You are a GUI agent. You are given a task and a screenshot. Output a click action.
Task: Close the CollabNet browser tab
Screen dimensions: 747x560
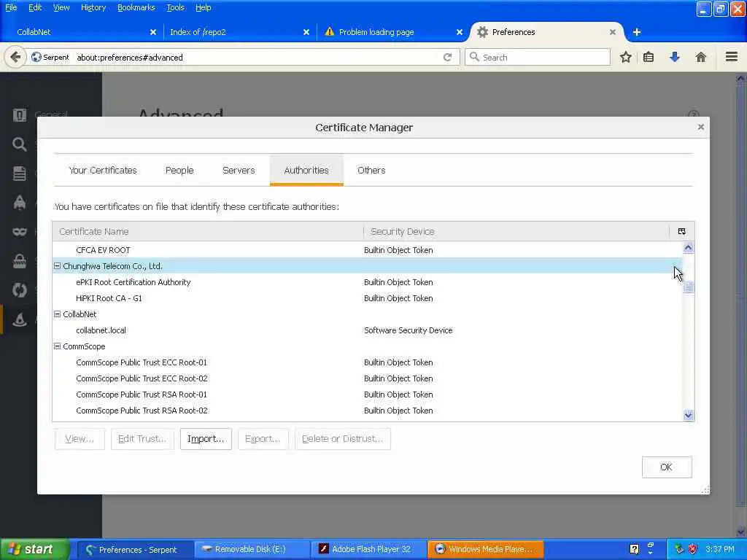(153, 32)
